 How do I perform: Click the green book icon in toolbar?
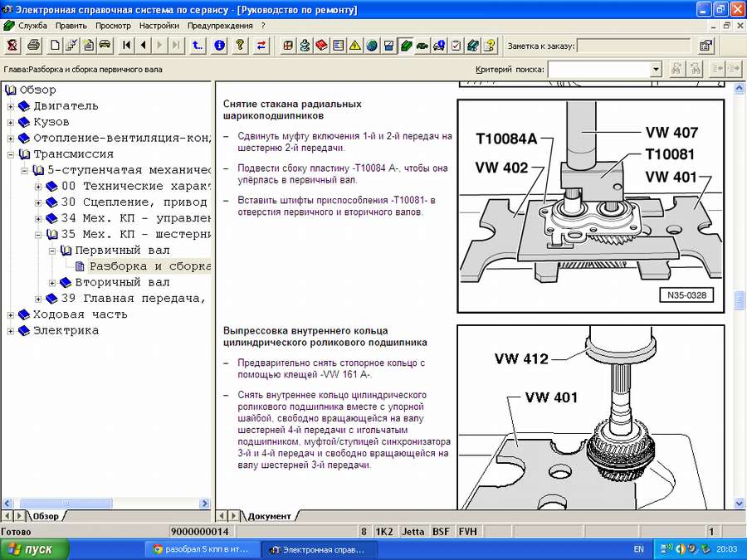406,46
